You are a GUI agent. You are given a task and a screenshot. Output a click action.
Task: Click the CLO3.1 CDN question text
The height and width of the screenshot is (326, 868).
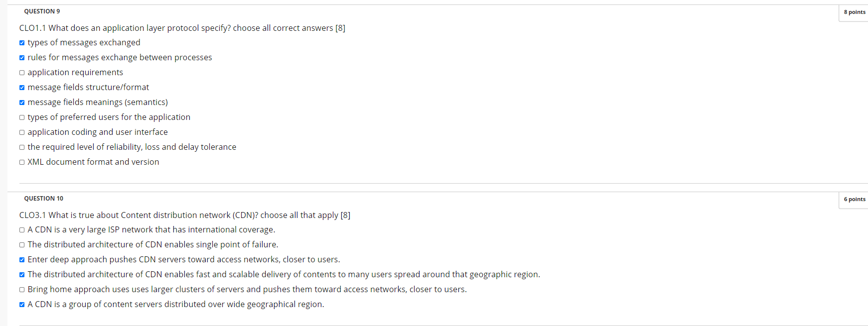(x=184, y=215)
